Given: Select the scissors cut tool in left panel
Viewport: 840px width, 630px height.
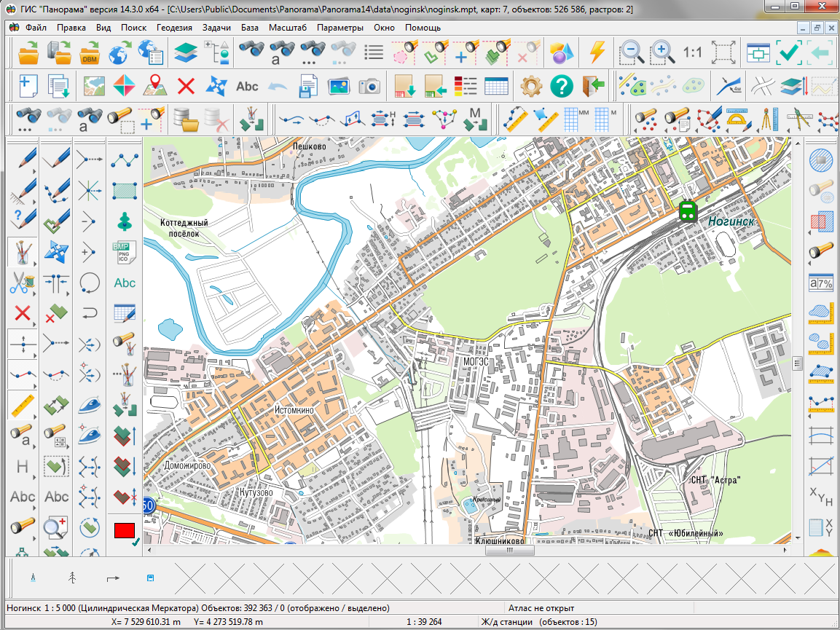Looking at the screenshot, I should pyautogui.click(x=21, y=283).
